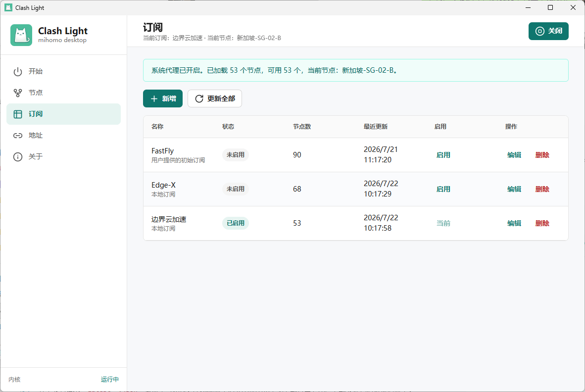Click the 关闭 proxy button

click(548, 31)
